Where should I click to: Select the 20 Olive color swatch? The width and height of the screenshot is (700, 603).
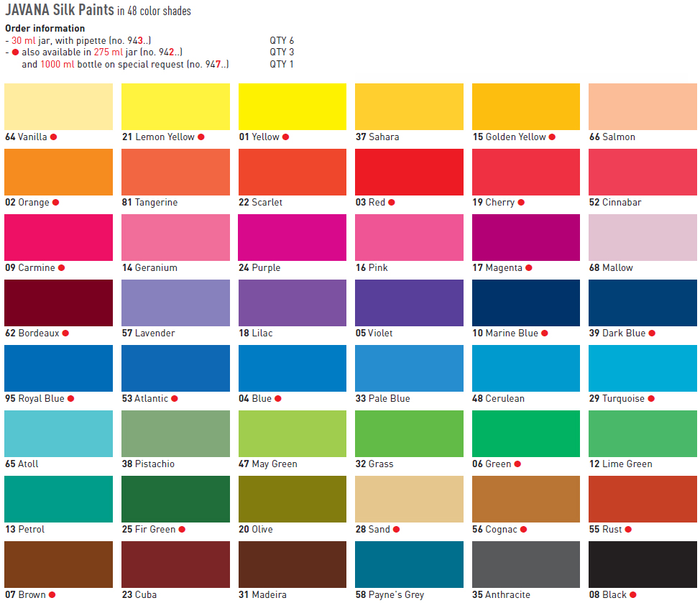coord(293,499)
